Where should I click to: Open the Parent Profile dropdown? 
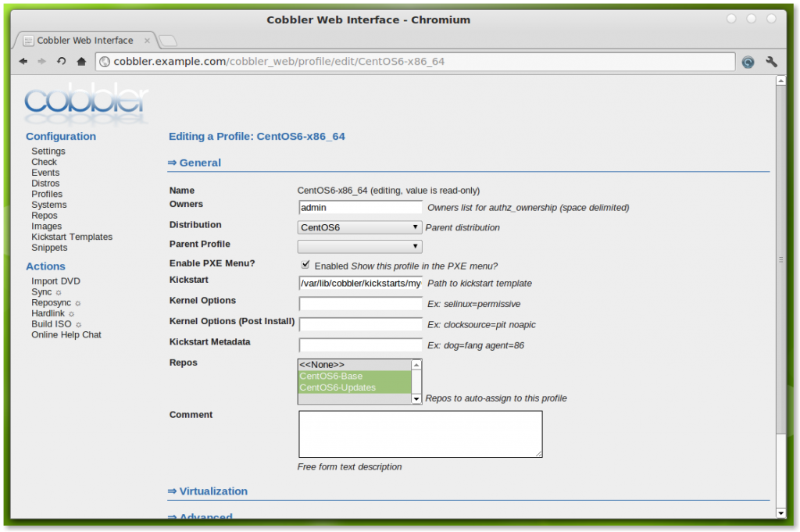tap(360, 246)
